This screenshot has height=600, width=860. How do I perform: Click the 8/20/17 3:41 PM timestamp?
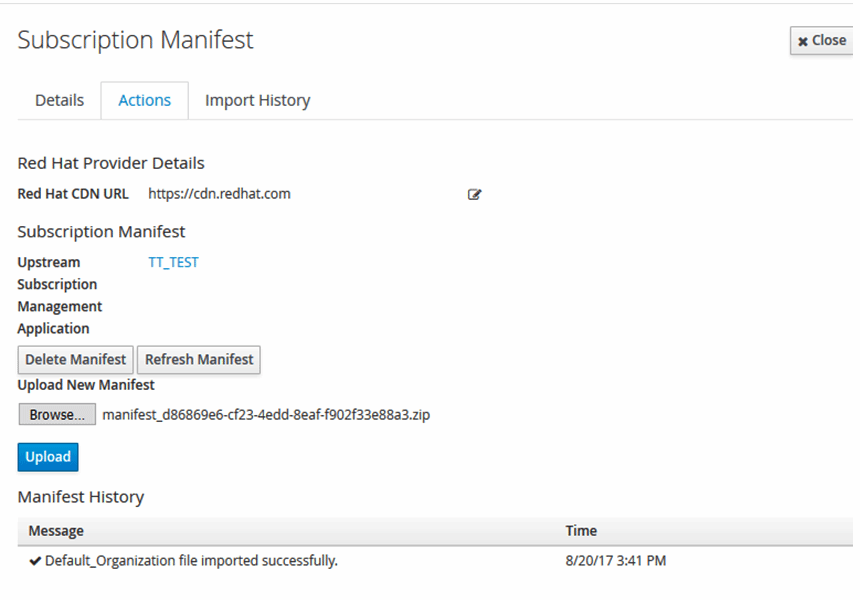pos(616,560)
